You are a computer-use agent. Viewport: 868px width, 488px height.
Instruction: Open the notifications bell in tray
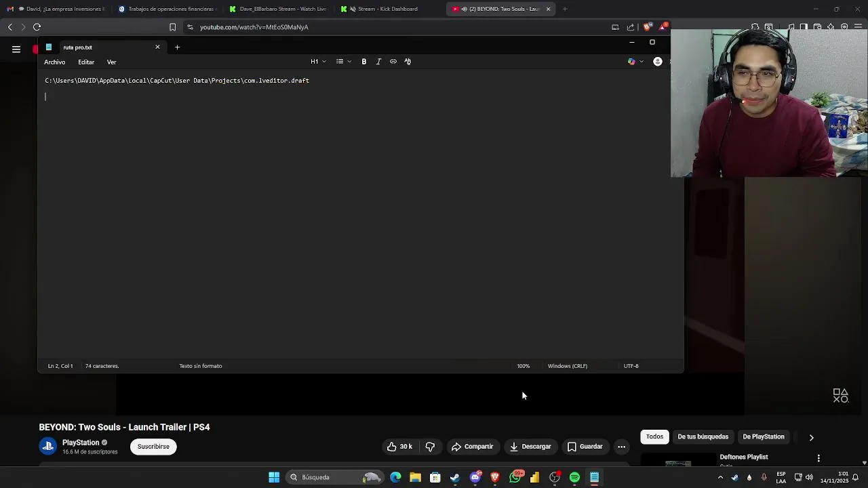click(855, 477)
